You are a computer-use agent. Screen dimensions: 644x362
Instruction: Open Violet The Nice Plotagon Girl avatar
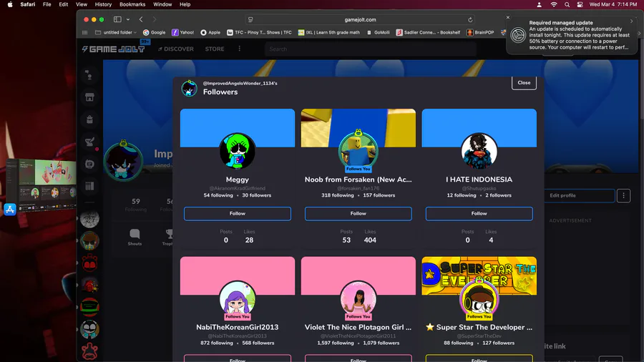[x=358, y=298]
